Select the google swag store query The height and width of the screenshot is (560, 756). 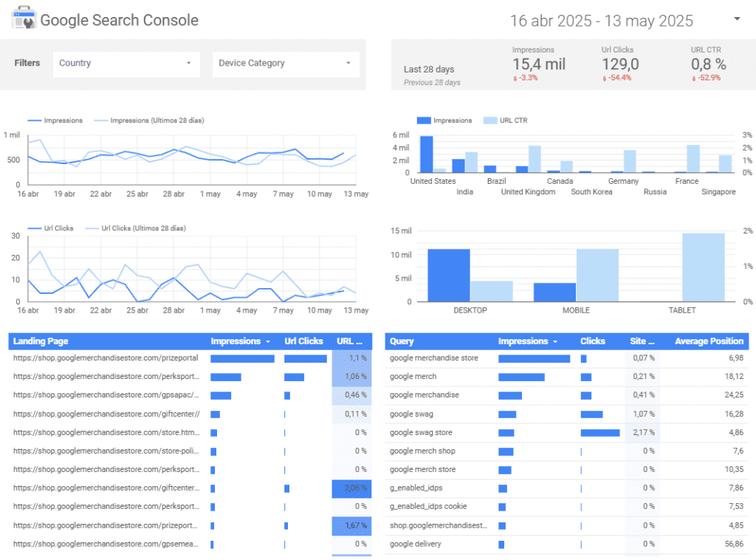[x=421, y=432]
